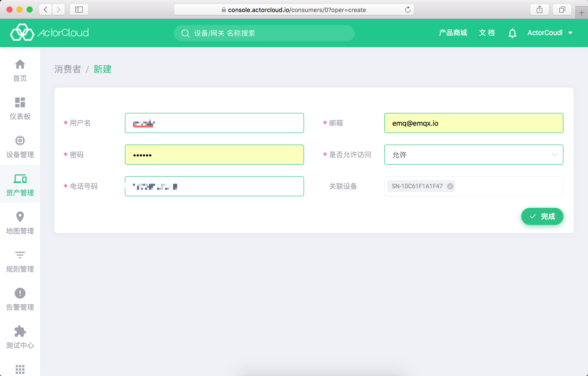Toggle the Safari sidebar
This screenshot has width=588, height=376.
pos(79,10)
